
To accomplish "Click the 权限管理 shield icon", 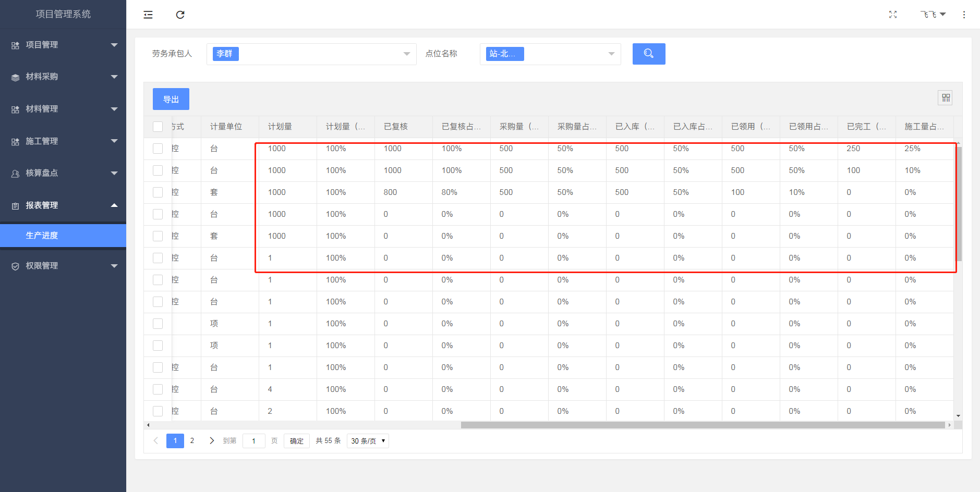I will click(x=15, y=266).
